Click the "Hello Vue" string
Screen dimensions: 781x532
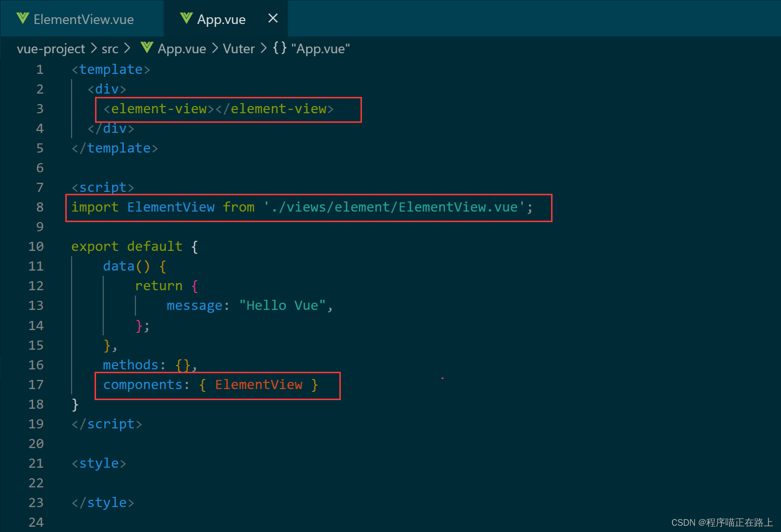coord(282,306)
